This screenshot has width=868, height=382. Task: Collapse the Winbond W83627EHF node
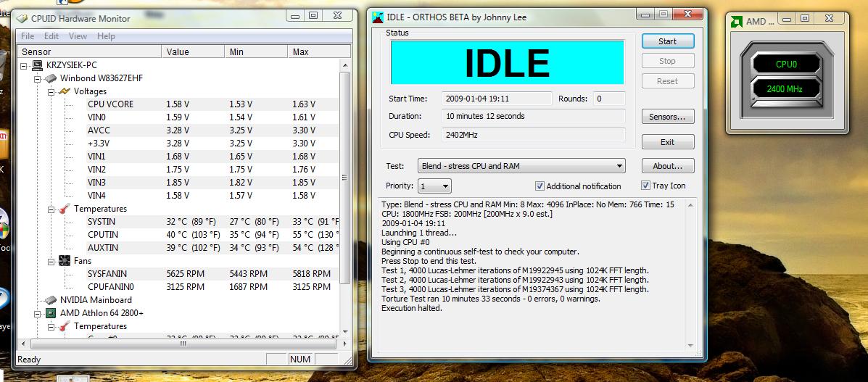(37, 78)
